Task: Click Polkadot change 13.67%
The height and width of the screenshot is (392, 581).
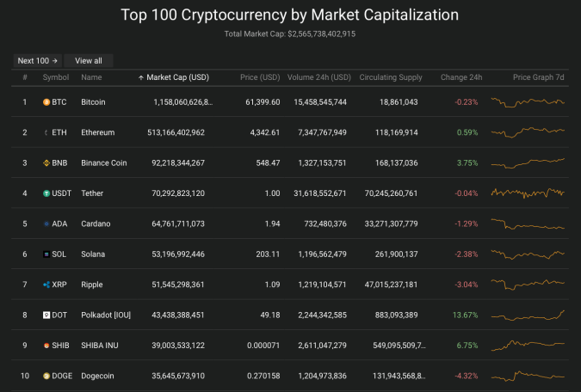Action: [465, 315]
